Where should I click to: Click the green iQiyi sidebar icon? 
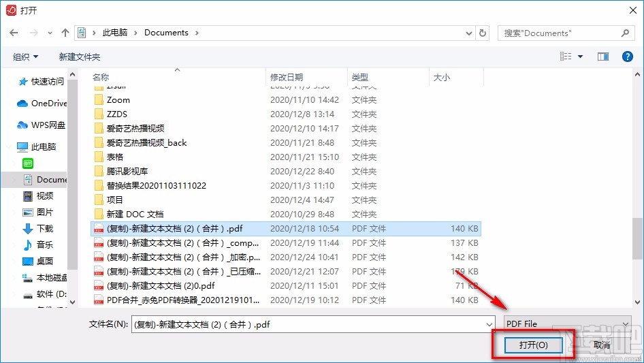(x=27, y=163)
